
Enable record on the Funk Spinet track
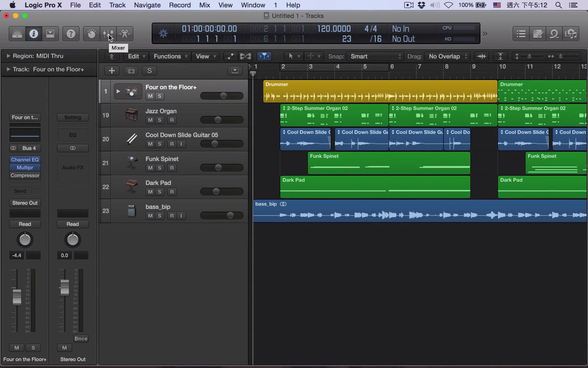(x=172, y=168)
